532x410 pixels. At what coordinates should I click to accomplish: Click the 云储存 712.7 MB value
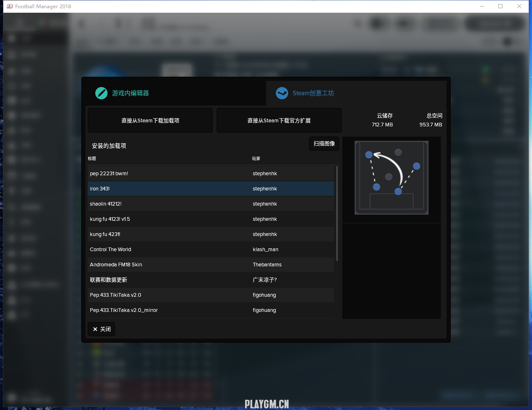(x=382, y=125)
